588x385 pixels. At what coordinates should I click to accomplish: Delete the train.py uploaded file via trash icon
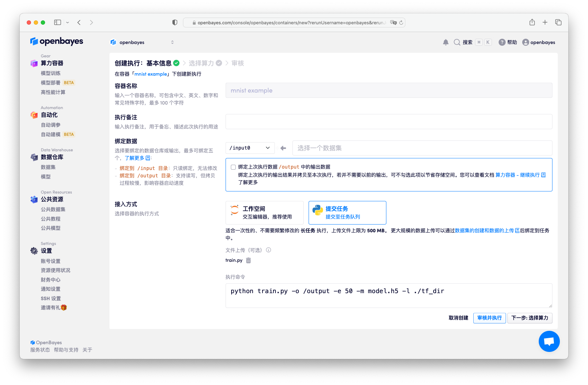coord(248,260)
